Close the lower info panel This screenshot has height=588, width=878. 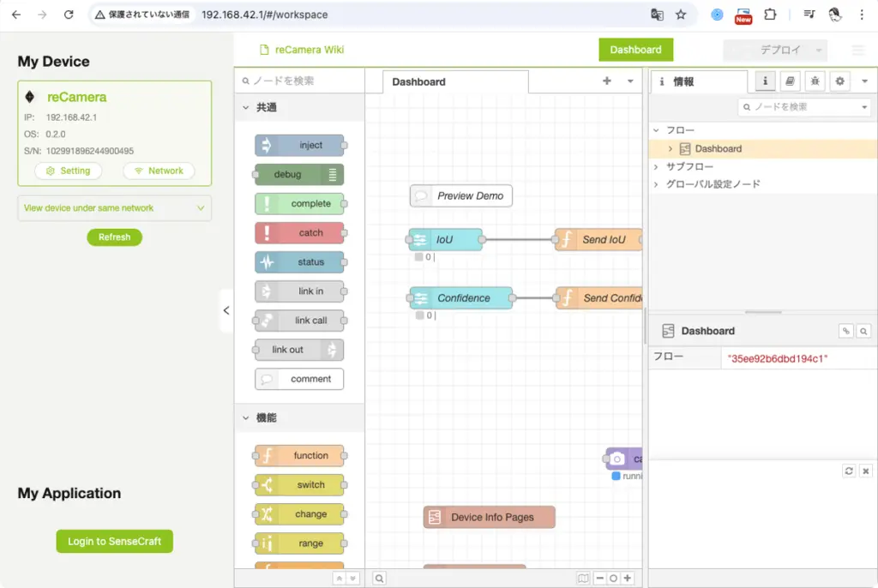(x=866, y=471)
